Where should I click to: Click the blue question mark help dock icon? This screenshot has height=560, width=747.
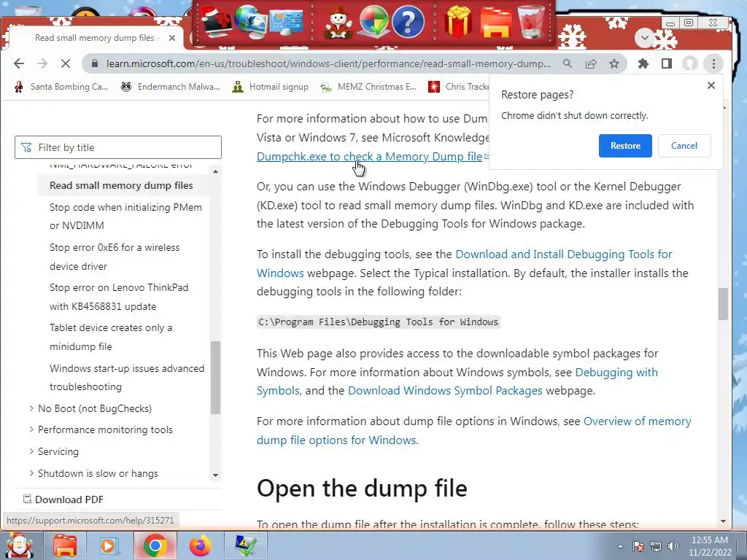[409, 21]
